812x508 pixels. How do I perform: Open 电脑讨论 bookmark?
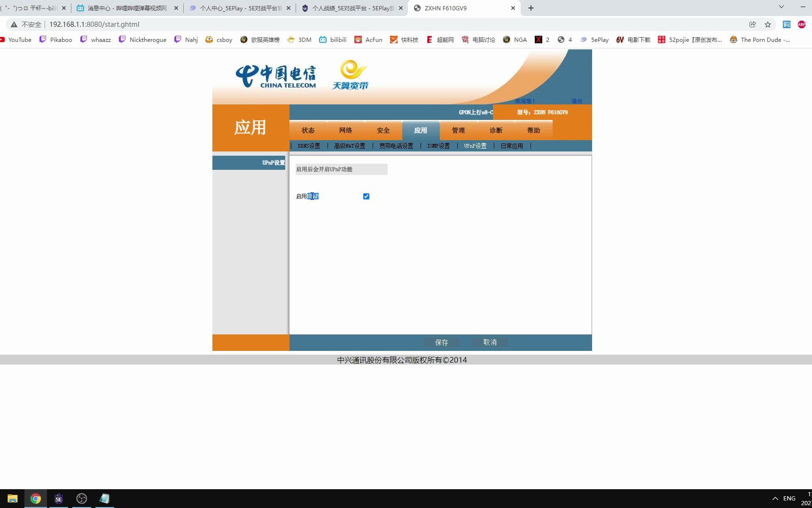478,40
